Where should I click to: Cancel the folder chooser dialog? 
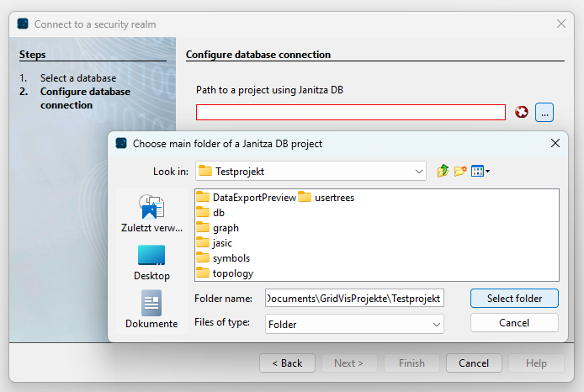[x=513, y=323]
